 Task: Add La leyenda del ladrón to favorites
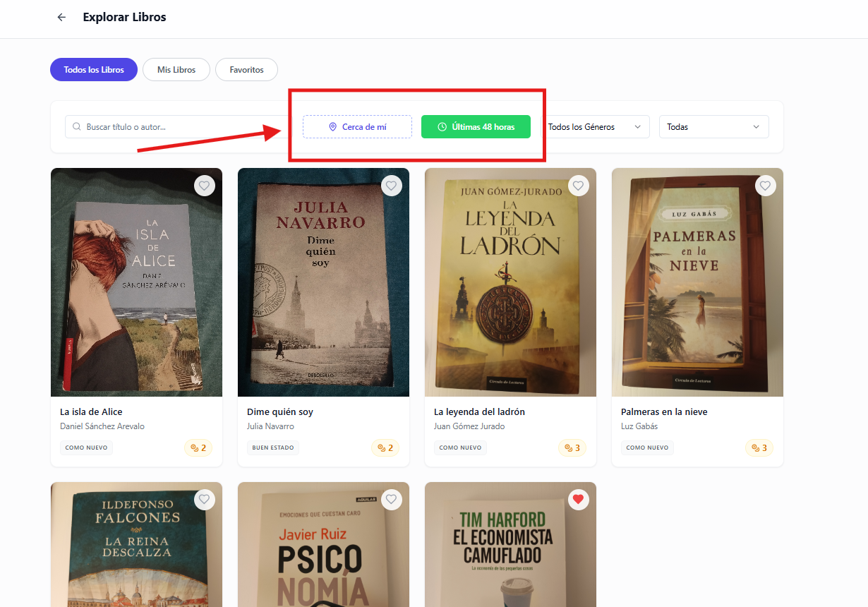pyautogui.click(x=579, y=186)
